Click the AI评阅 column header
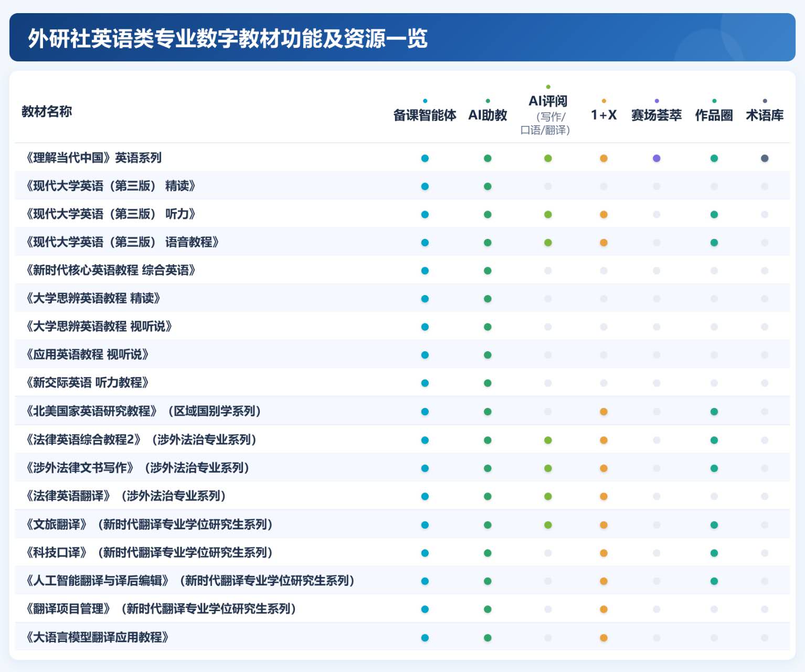Screen dimensions: 805x672 (548, 101)
